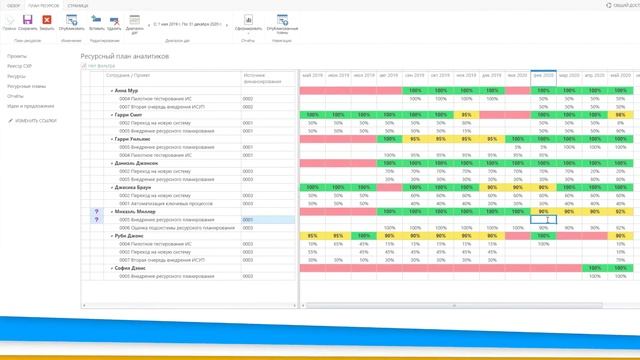
Task: Click the right scroll arrow under the resource list
Action: (294, 305)
